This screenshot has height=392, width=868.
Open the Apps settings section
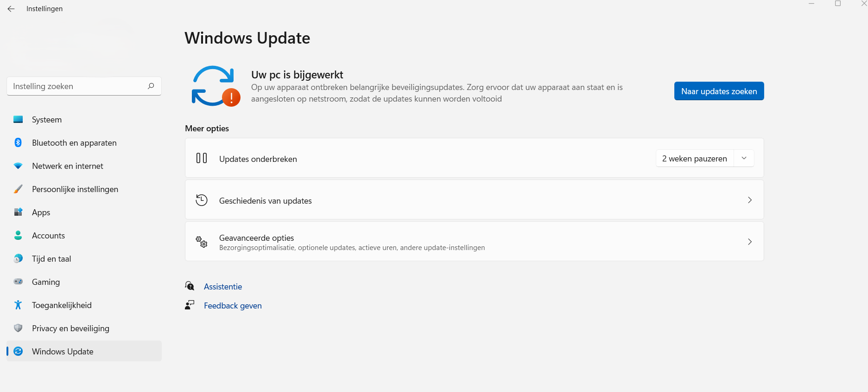click(41, 212)
